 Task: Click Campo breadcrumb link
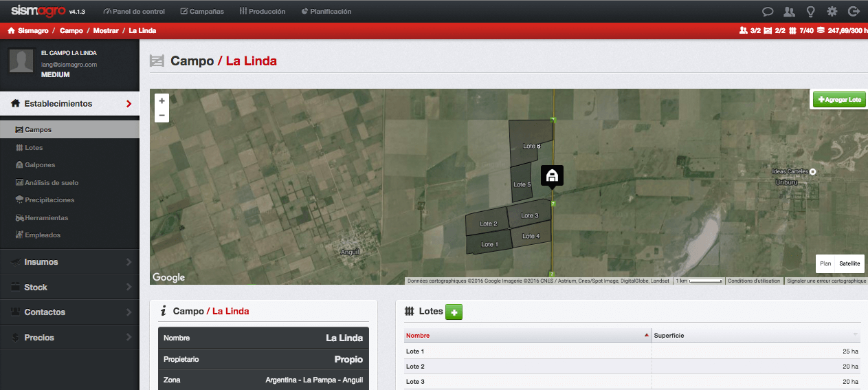71,30
